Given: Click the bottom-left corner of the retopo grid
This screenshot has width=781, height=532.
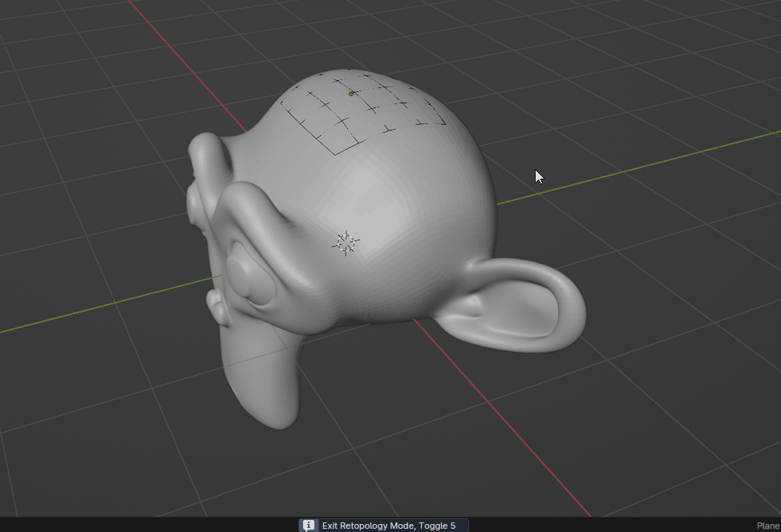Looking at the screenshot, I should (335, 153).
